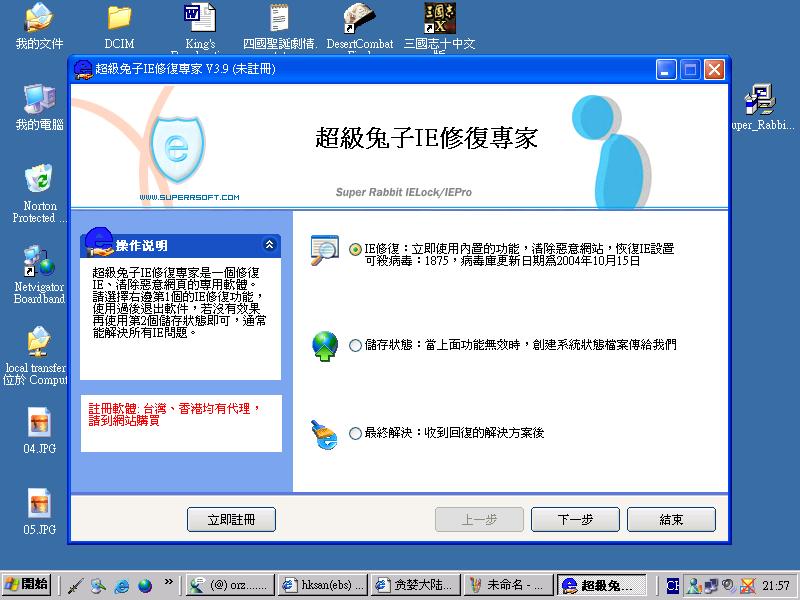This screenshot has height=600, width=800.
Task: Minimize the 超級兔子IE修復專家 window
Action: click(666, 69)
